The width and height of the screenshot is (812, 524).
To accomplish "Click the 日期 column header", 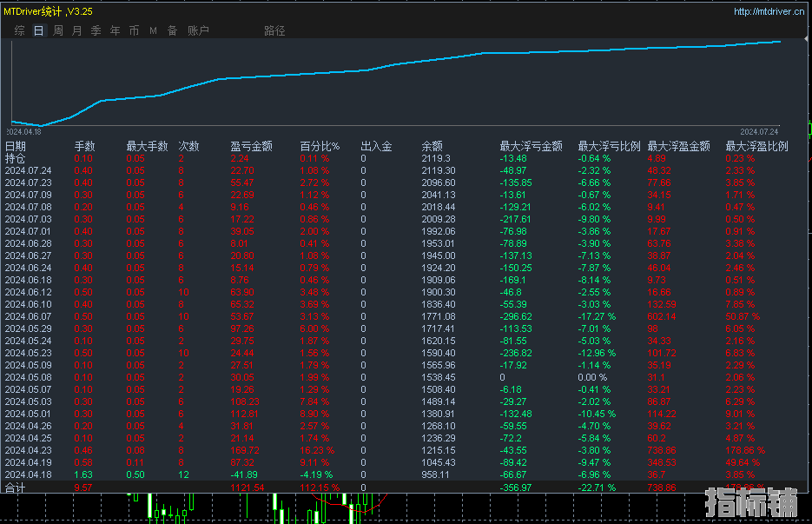I will point(16,147).
